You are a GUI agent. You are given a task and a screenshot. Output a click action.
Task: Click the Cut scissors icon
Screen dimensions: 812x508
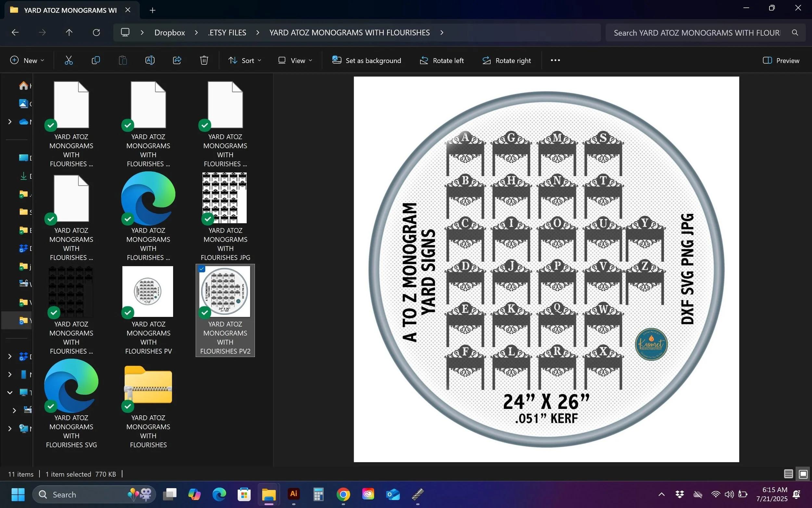click(69, 60)
